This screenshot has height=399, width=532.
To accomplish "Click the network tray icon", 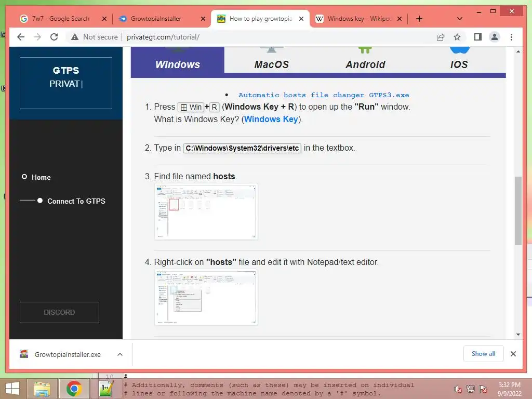I will pyautogui.click(x=471, y=389).
